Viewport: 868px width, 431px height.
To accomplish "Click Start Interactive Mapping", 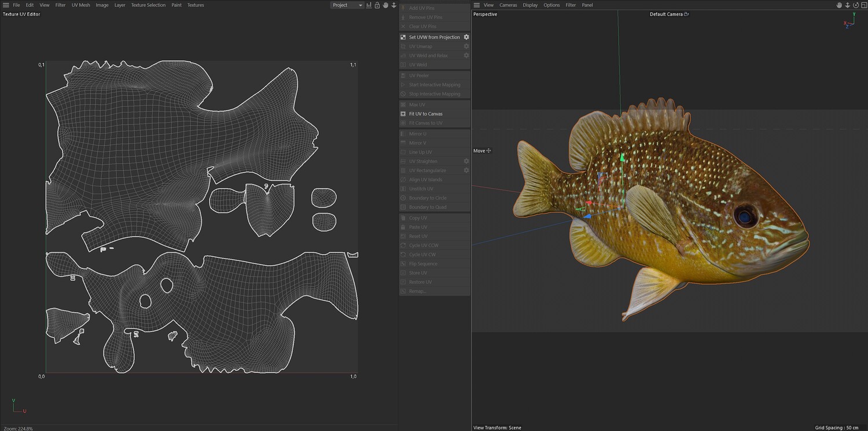I will [x=434, y=85].
